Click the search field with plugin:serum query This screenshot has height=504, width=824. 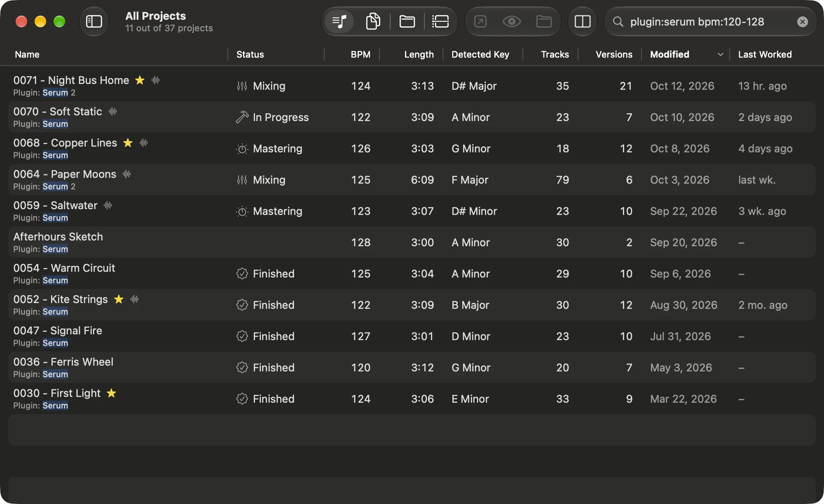point(711,21)
